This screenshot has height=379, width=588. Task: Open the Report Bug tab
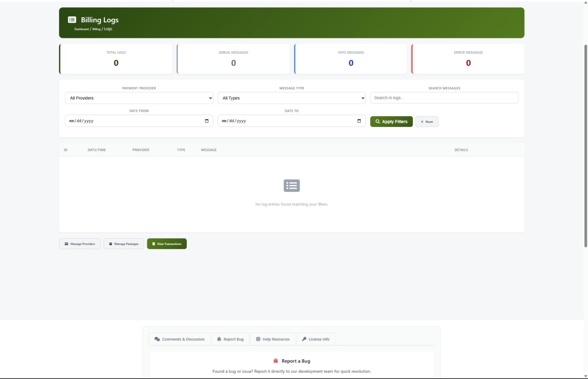tap(230, 339)
